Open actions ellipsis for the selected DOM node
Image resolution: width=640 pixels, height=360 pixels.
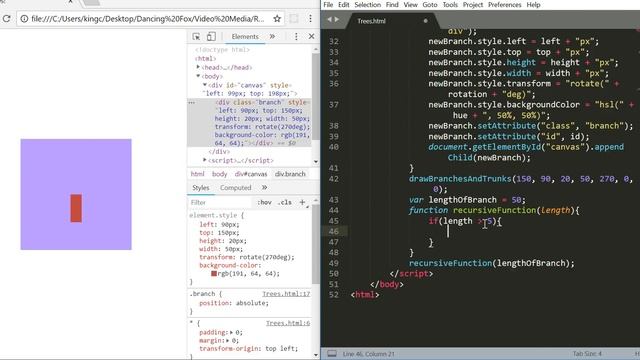click(191, 103)
